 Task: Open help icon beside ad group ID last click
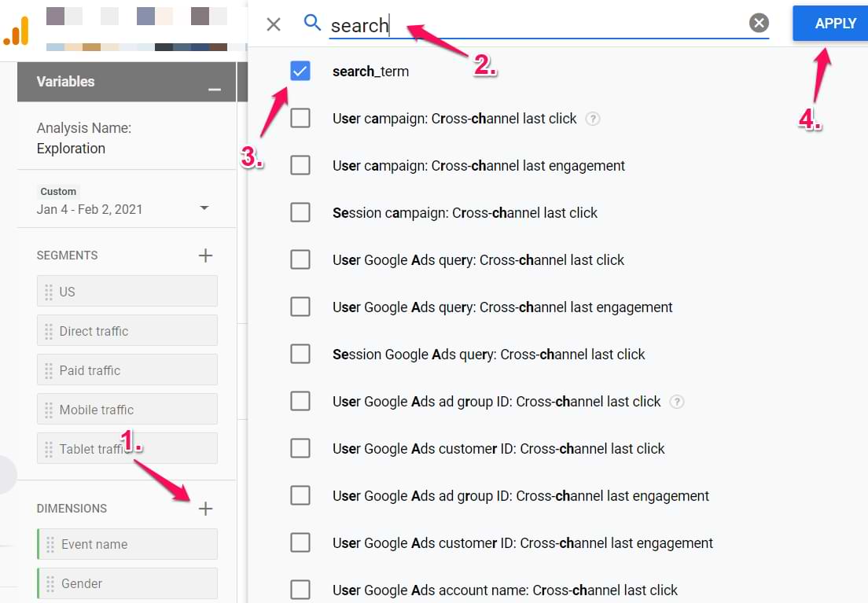(676, 402)
